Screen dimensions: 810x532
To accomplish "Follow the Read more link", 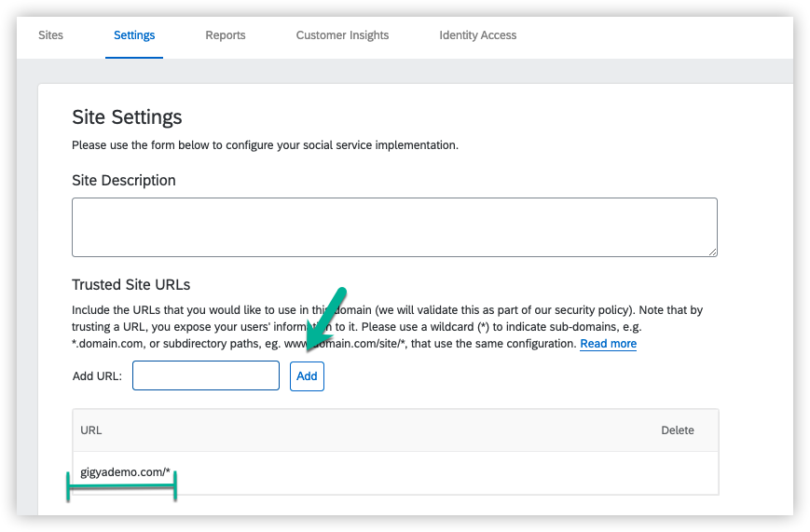I will (608, 344).
